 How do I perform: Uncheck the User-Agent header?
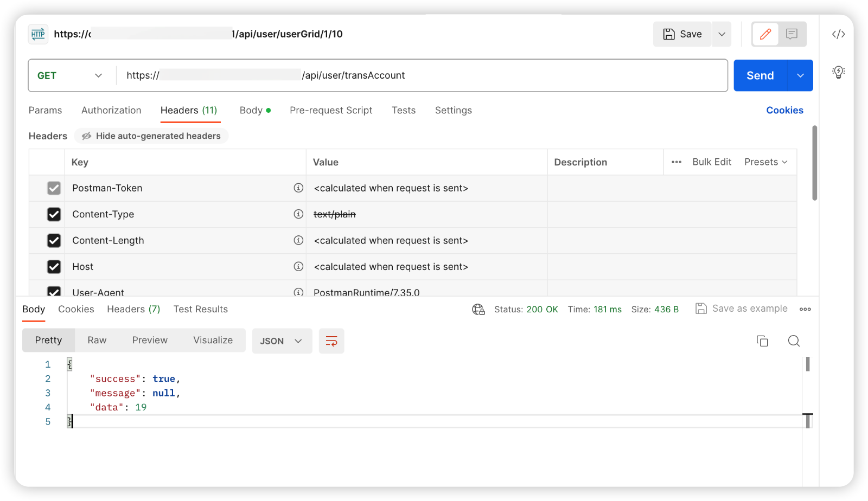pos(54,291)
